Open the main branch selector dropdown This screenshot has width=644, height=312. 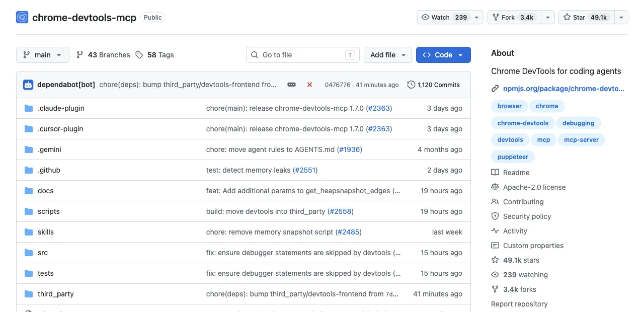coord(43,55)
